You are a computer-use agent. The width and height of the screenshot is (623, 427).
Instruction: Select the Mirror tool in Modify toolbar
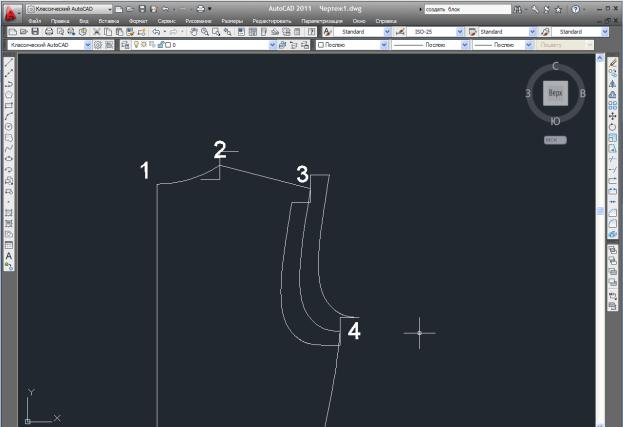tap(613, 84)
